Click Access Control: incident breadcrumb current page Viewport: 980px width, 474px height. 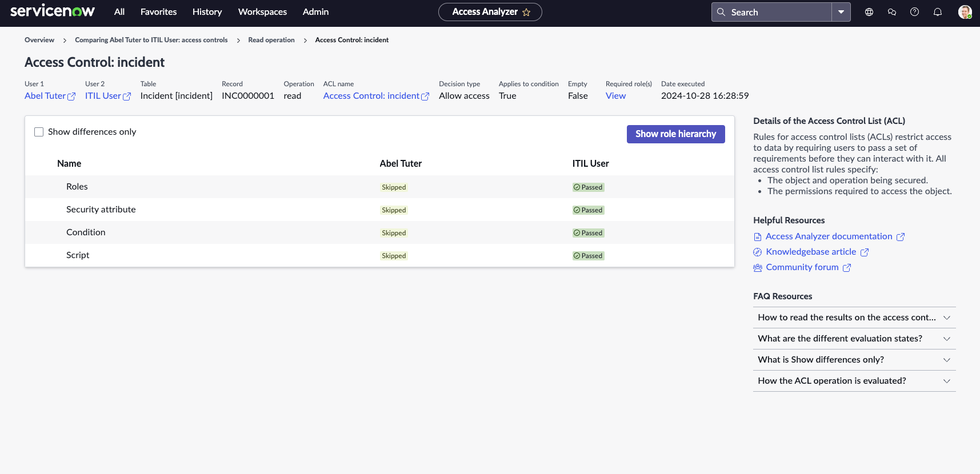click(x=352, y=40)
